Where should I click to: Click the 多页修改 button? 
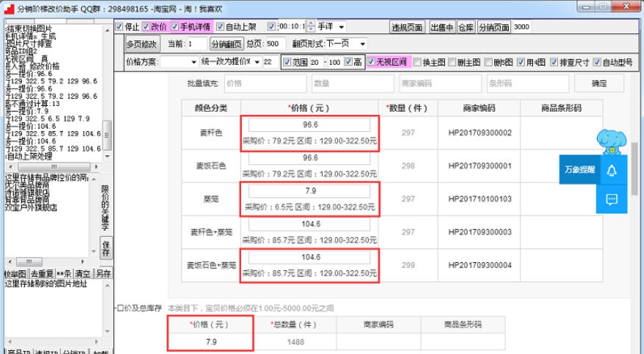pyautogui.click(x=141, y=44)
